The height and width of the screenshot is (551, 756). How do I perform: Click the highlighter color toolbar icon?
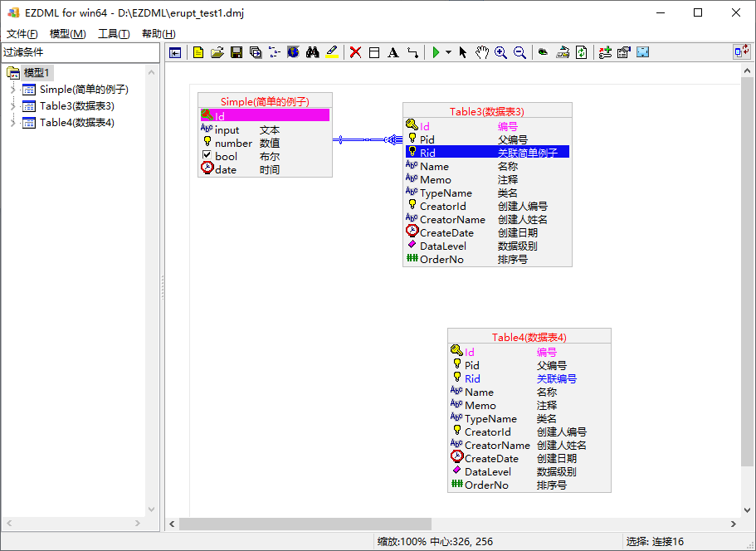coord(332,52)
